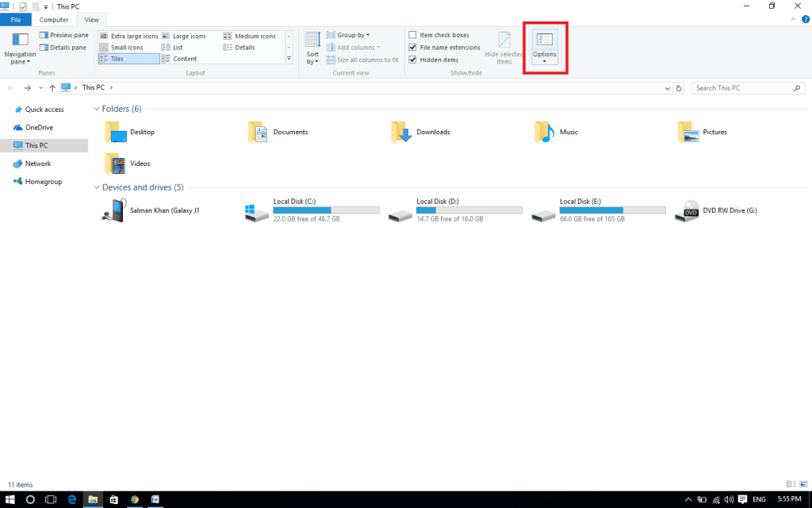Image resolution: width=812 pixels, height=508 pixels.
Task: Click the Search This PC field
Action: 745,88
